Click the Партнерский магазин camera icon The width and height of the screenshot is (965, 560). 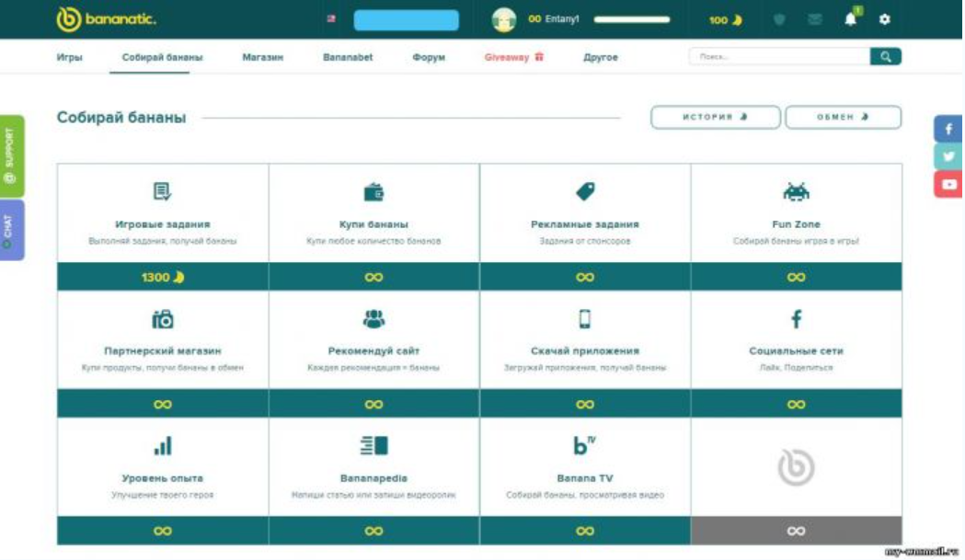[163, 319]
